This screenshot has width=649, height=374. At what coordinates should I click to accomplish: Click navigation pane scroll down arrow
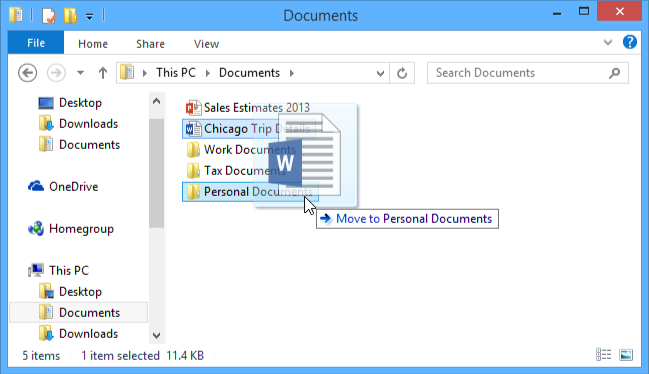[156, 335]
